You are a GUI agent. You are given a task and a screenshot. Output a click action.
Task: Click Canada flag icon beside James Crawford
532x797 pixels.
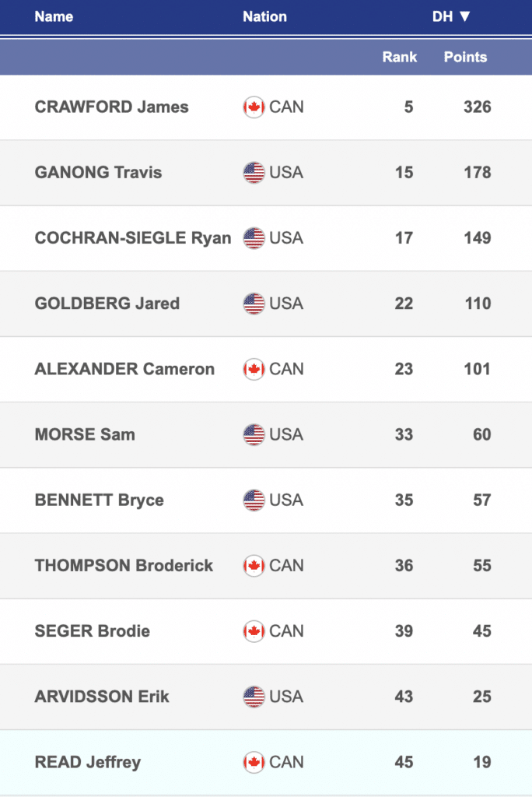254,107
